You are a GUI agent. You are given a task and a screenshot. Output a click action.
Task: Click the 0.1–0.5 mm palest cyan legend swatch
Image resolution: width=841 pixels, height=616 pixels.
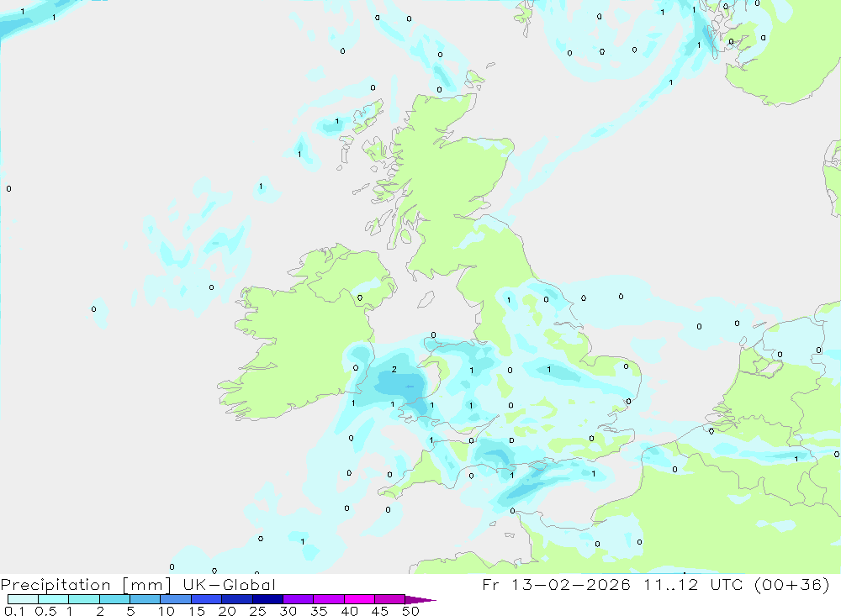(23, 599)
